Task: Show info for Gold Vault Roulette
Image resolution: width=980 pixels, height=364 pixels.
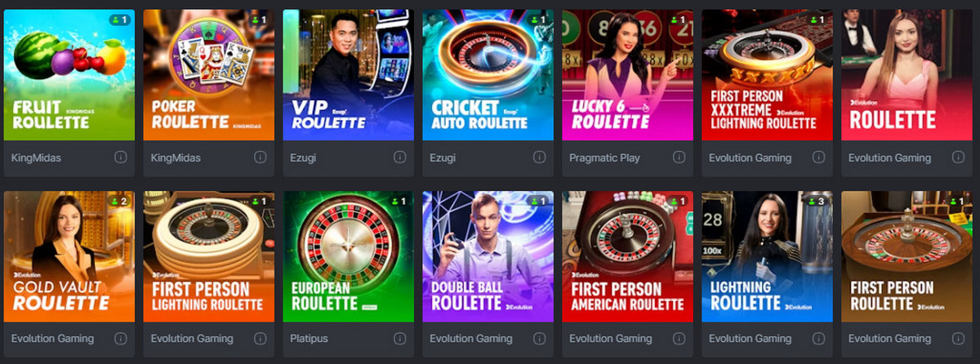Action: 121,338
